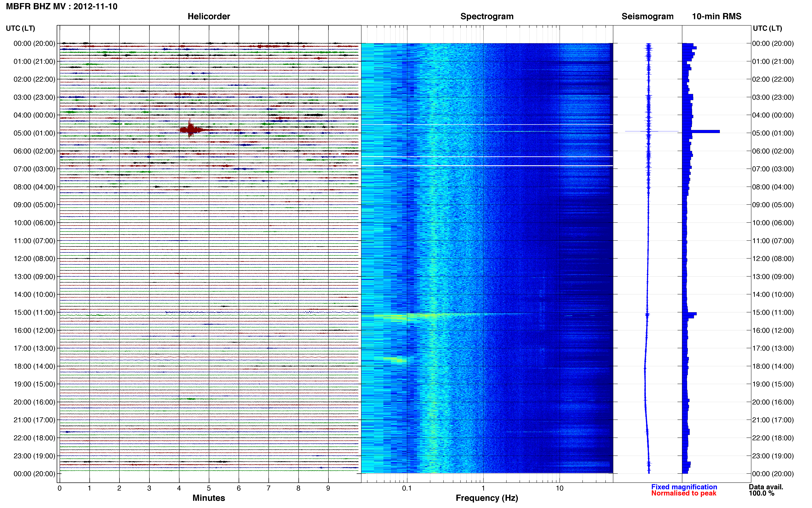Screen dimensions: 812x508
Task: Click the 'Fixed magnification' legend text
Action: (x=684, y=487)
